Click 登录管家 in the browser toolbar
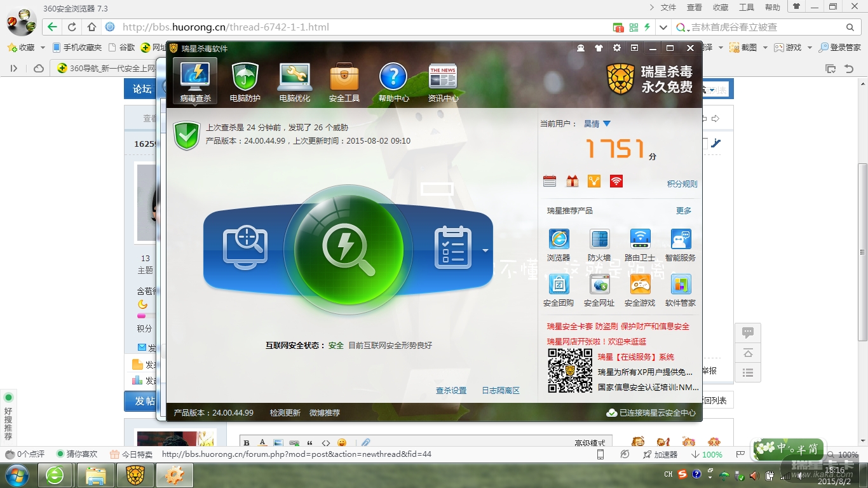The height and width of the screenshot is (488, 868). coord(840,48)
